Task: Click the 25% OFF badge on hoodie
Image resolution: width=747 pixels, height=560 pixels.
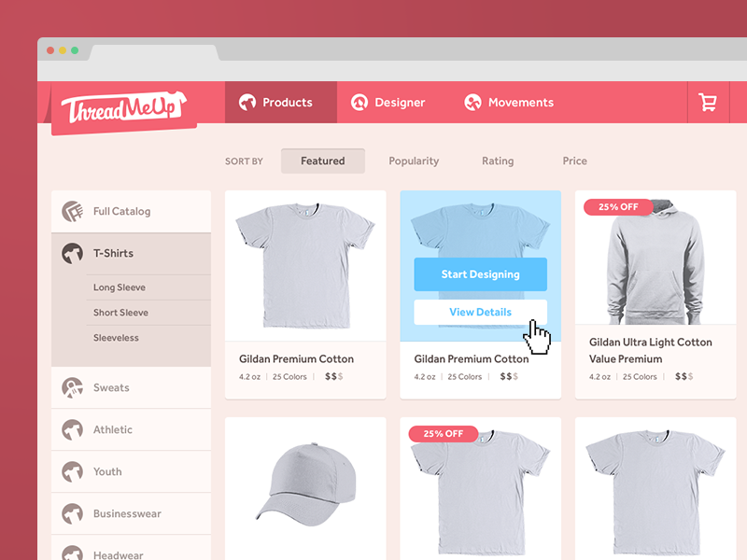Action: pos(618,206)
